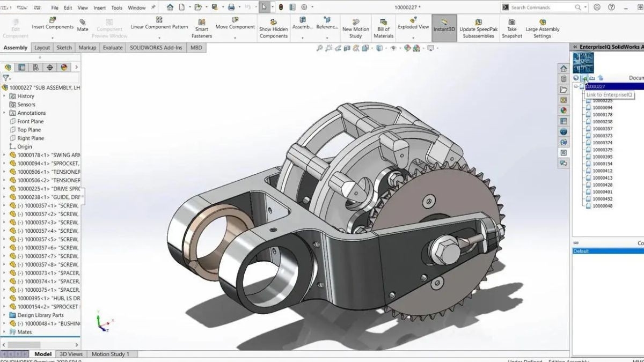
Task: Click Take Snapshot tool
Action: [511, 28]
